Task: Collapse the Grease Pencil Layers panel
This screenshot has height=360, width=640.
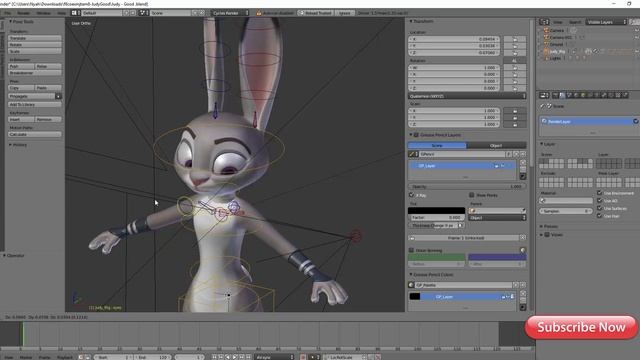Action: [411, 135]
